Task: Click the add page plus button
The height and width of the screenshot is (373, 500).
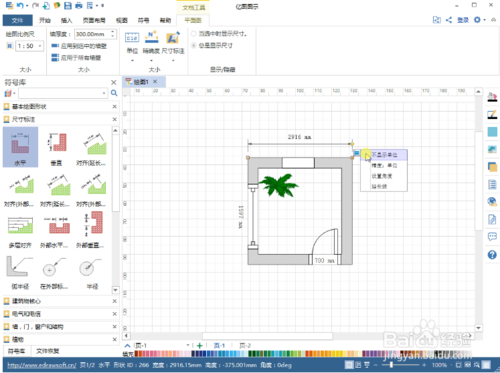Action: click(200, 346)
